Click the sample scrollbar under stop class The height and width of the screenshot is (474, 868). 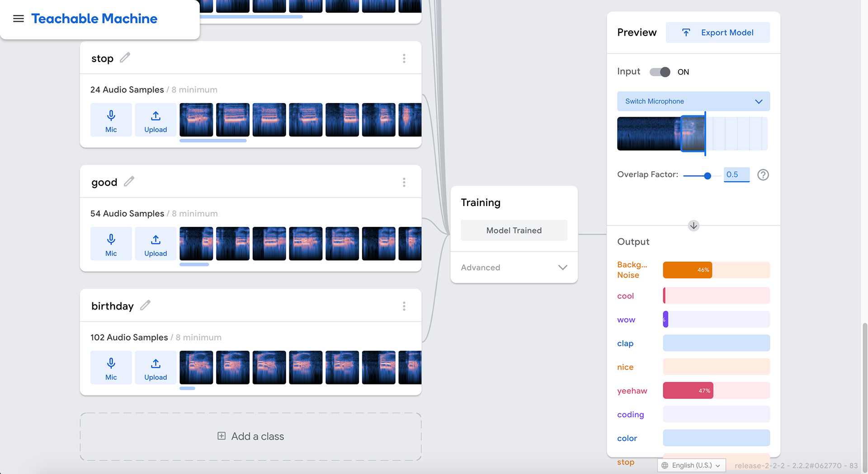(x=213, y=141)
